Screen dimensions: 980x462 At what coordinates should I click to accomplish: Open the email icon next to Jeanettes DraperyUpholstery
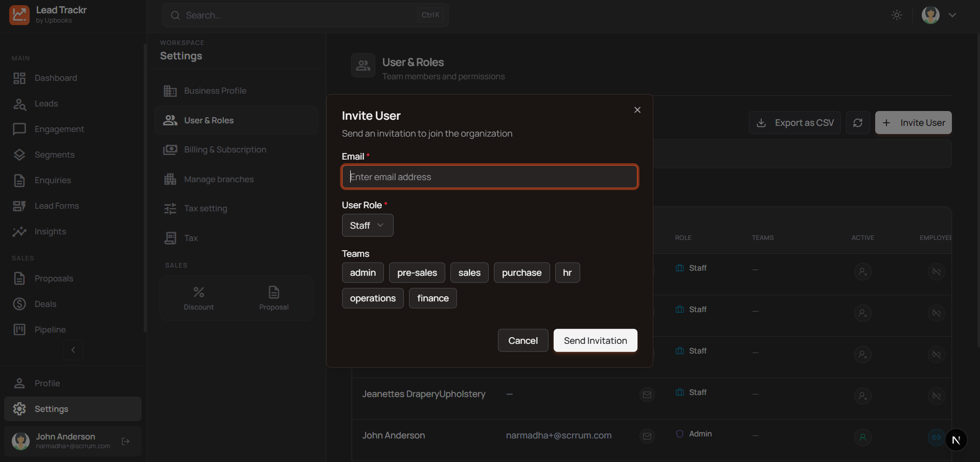click(x=647, y=394)
